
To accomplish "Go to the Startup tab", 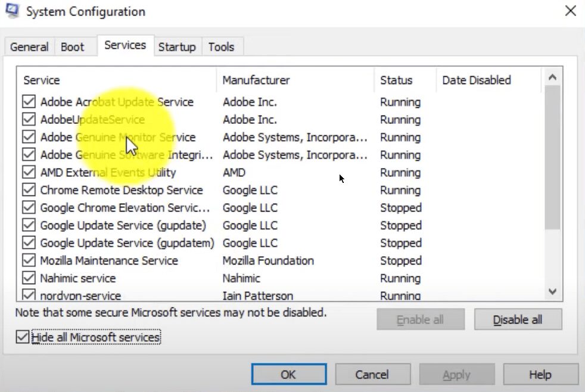I will [177, 47].
